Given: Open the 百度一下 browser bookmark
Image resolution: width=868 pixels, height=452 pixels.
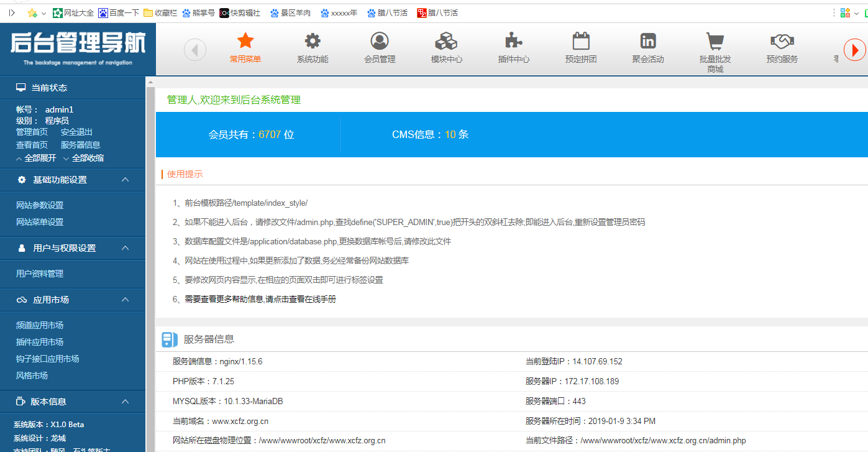Looking at the screenshot, I should click(x=119, y=12).
